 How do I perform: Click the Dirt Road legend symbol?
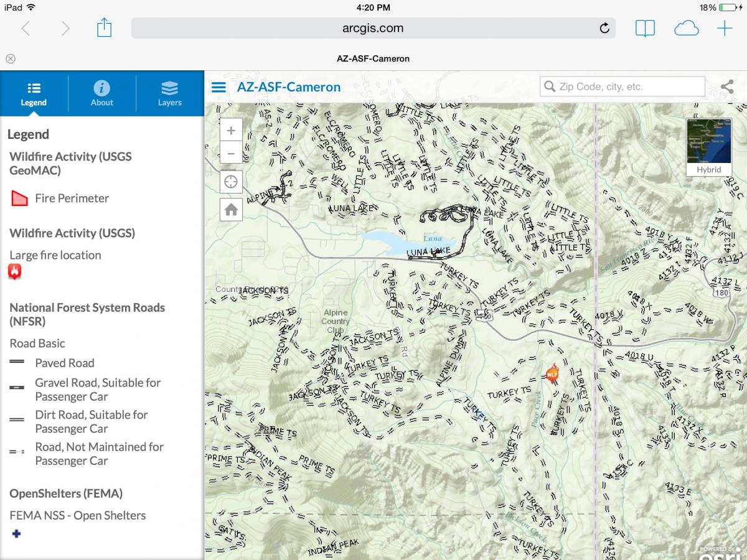17,420
